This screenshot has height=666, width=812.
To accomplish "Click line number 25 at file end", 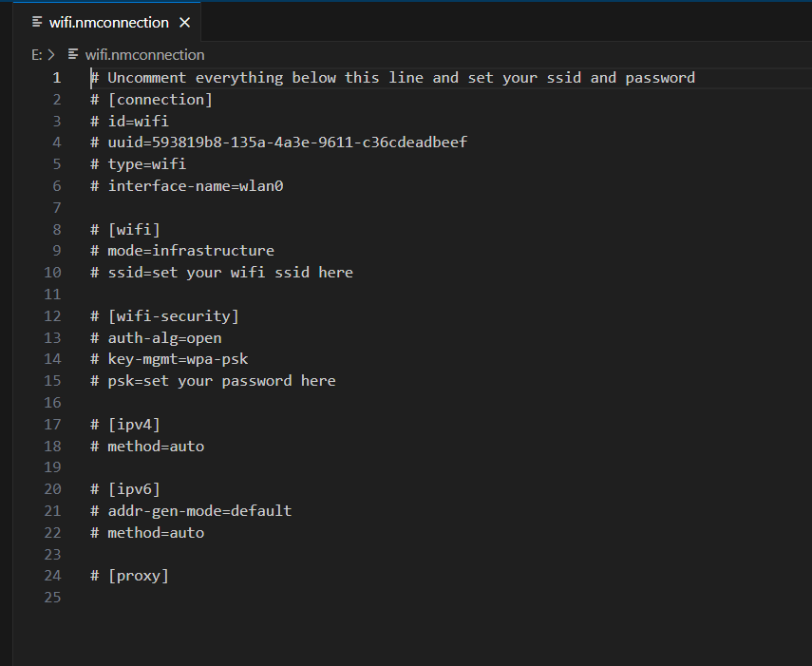I will click(53, 597).
